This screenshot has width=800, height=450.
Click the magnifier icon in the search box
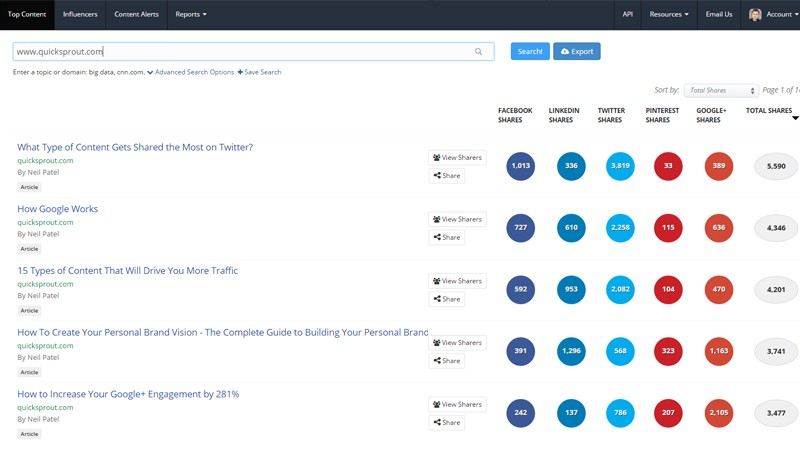478,52
